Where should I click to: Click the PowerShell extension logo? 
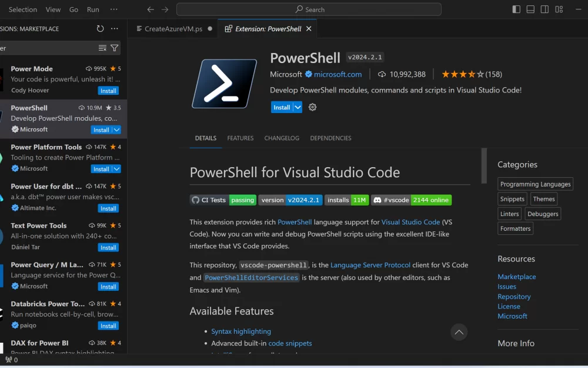tap(224, 83)
